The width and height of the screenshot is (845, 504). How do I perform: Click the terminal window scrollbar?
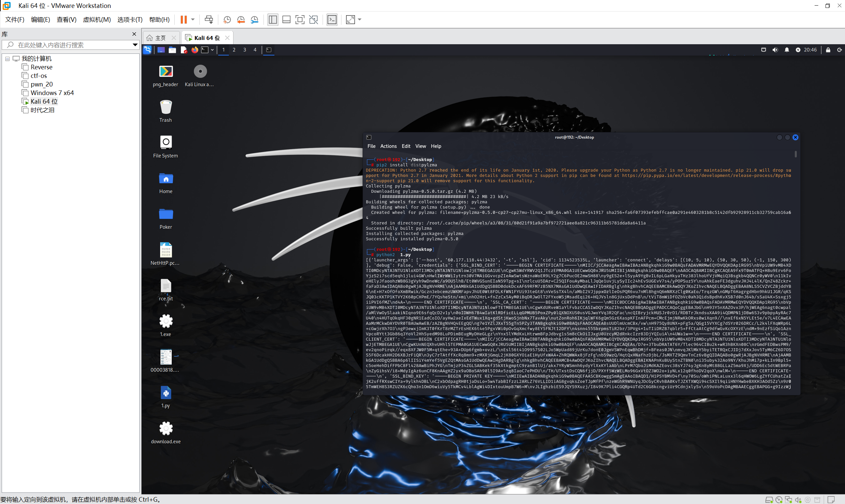[x=795, y=154]
